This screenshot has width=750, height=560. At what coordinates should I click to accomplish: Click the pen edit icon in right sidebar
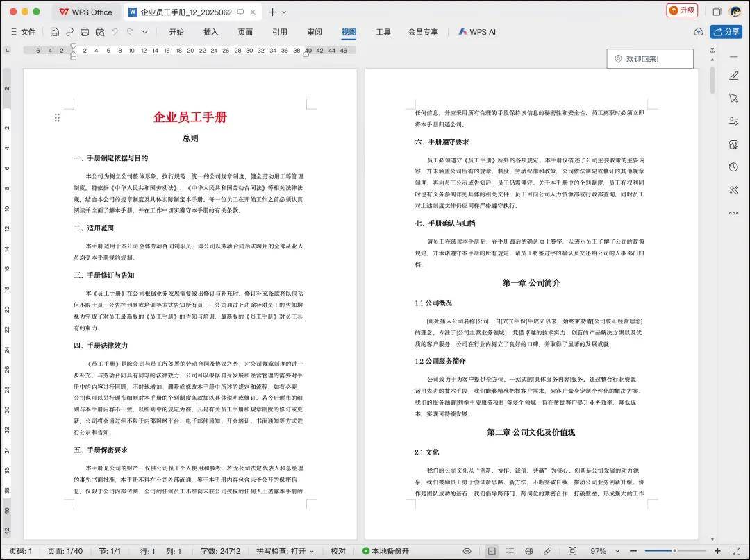coord(733,75)
